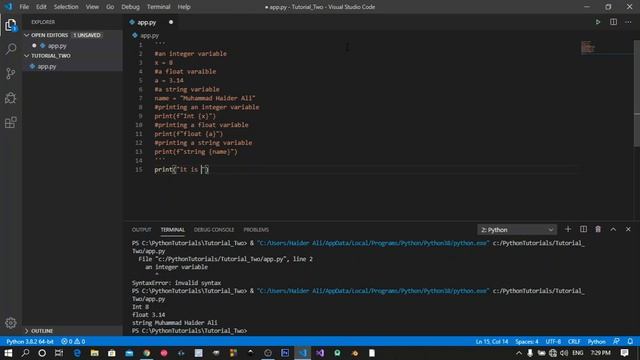Open the Debug view in activity bar
Image resolution: width=640 pixels, height=360 pixels.
pos(11,98)
